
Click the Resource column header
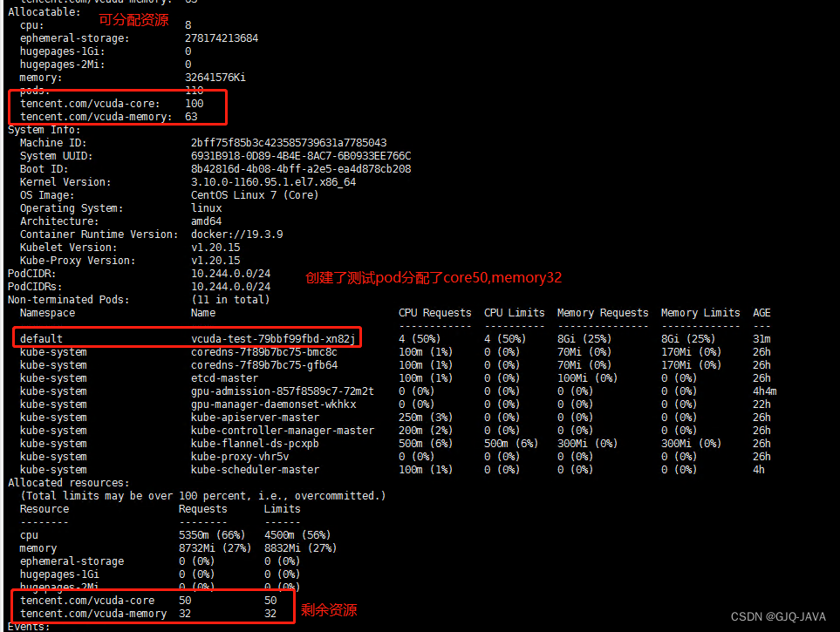(x=44, y=509)
